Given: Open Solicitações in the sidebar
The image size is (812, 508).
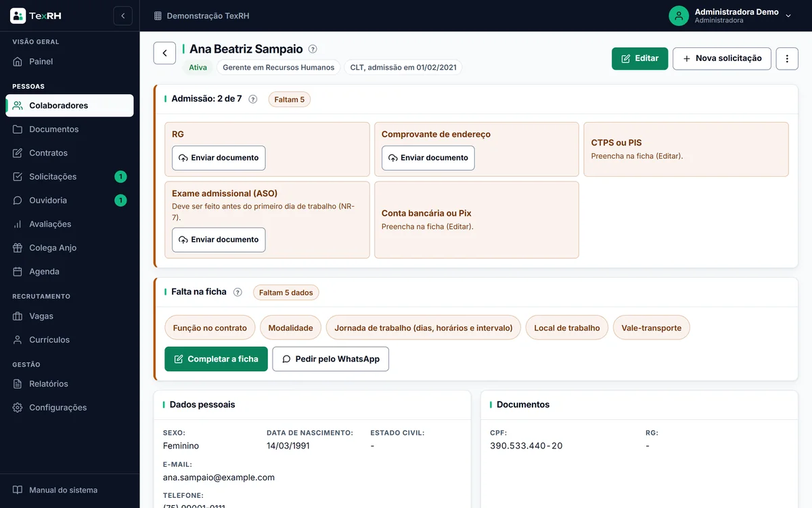Looking at the screenshot, I should point(70,177).
